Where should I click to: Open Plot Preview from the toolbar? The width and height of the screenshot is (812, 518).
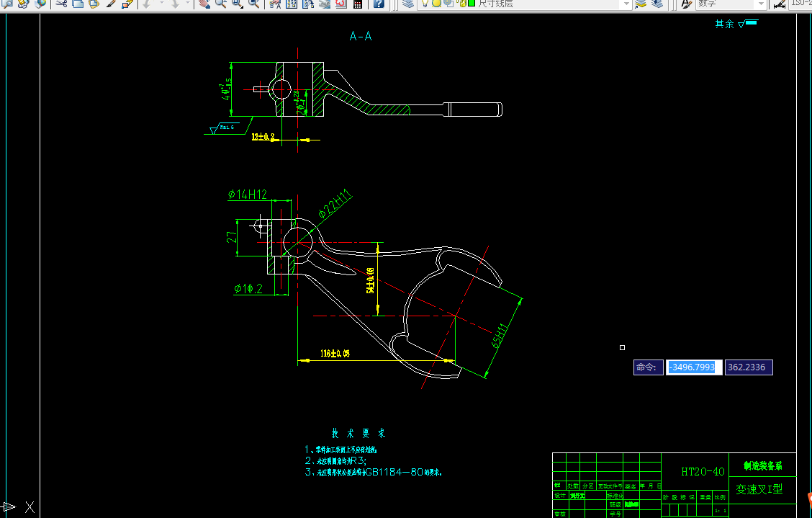[x=7, y=3]
